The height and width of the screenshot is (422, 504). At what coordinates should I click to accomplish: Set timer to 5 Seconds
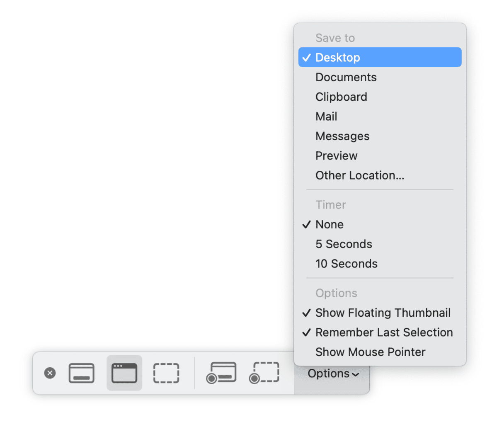pyautogui.click(x=344, y=244)
